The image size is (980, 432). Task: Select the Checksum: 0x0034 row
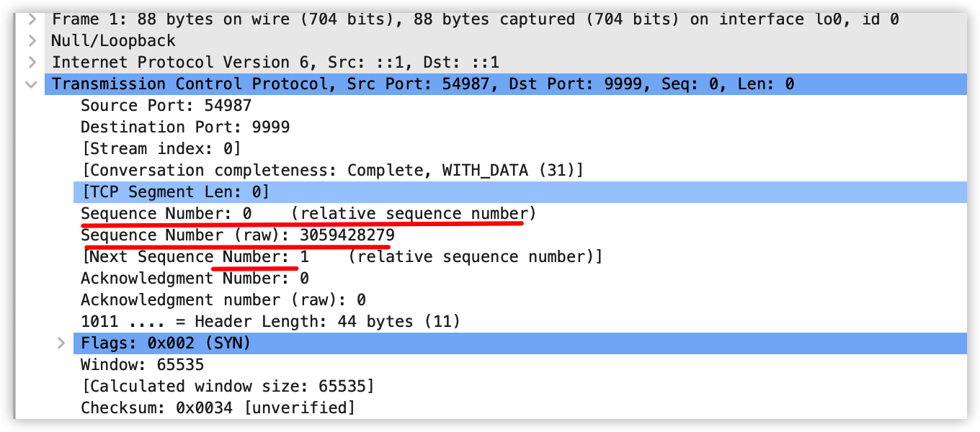(218, 408)
